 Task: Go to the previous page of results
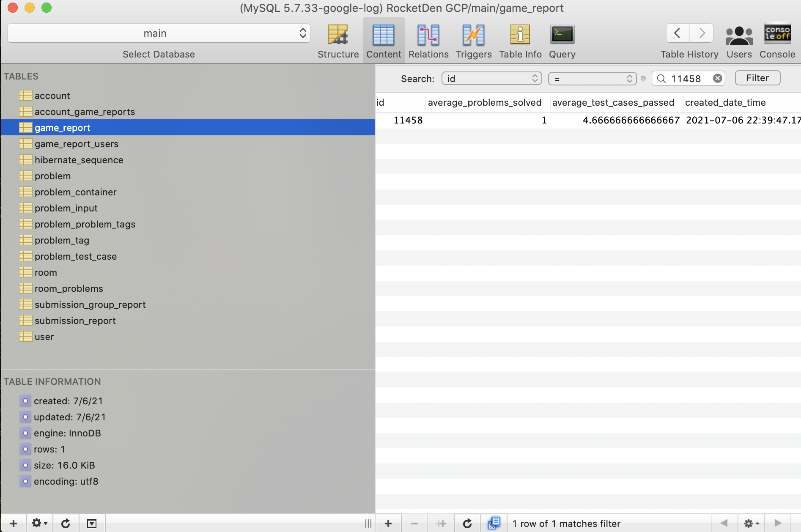click(x=724, y=523)
